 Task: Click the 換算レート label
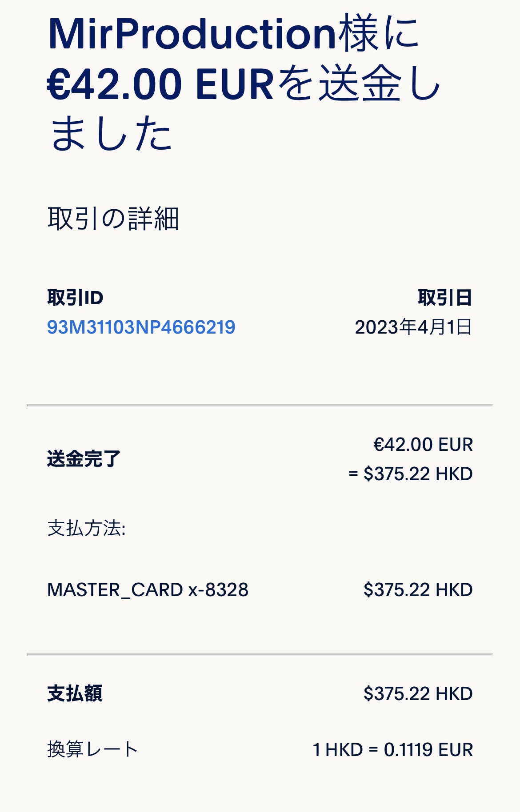(x=92, y=749)
